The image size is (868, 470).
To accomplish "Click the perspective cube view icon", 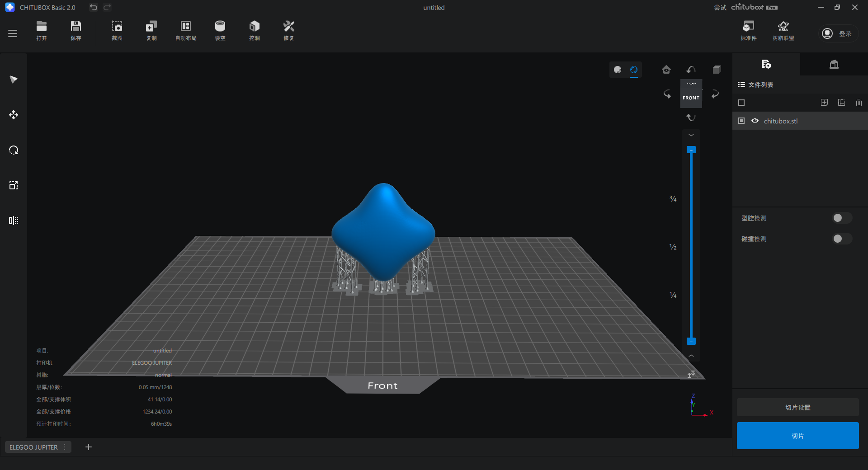I will pyautogui.click(x=717, y=70).
